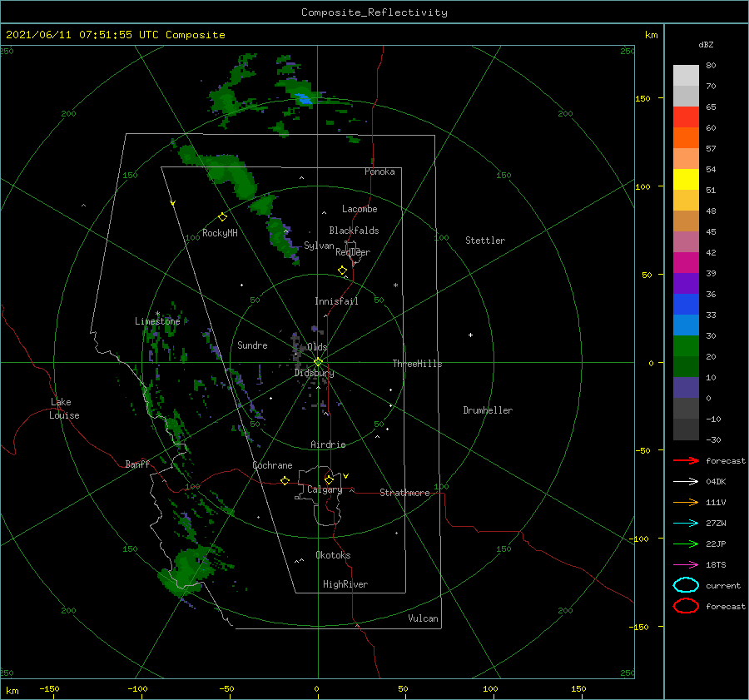Pick the red swatch in the dBZ scale
The width and height of the screenshot is (749, 700).
686,117
